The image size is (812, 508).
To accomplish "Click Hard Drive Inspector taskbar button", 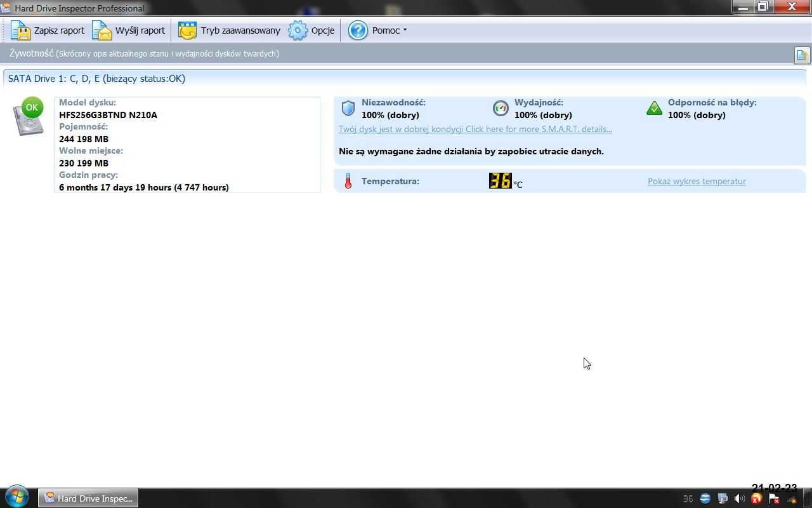I will pos(88,498).
